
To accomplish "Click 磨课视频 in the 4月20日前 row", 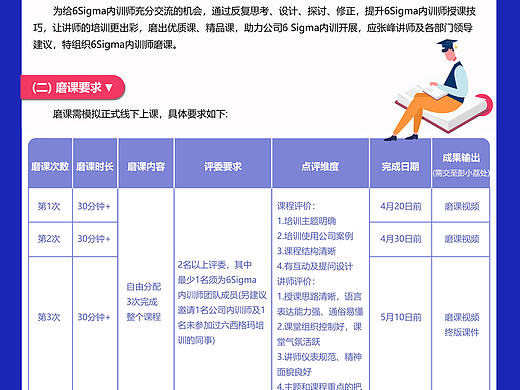I will [x=462, y=206].
